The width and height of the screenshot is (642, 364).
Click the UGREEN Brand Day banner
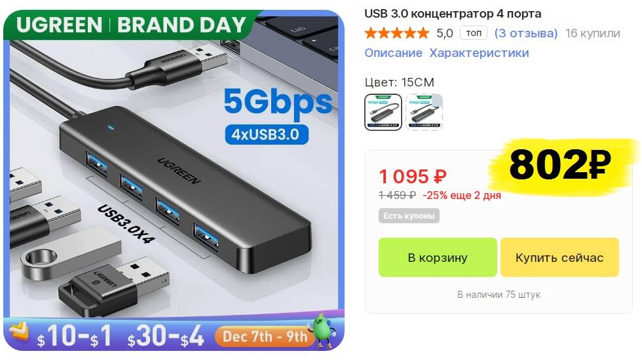coord(131,24)
